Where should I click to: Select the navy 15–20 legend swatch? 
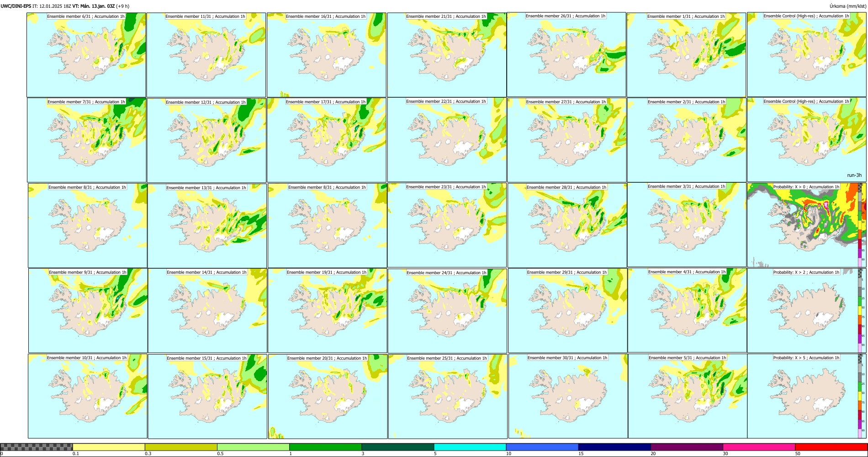614,447
